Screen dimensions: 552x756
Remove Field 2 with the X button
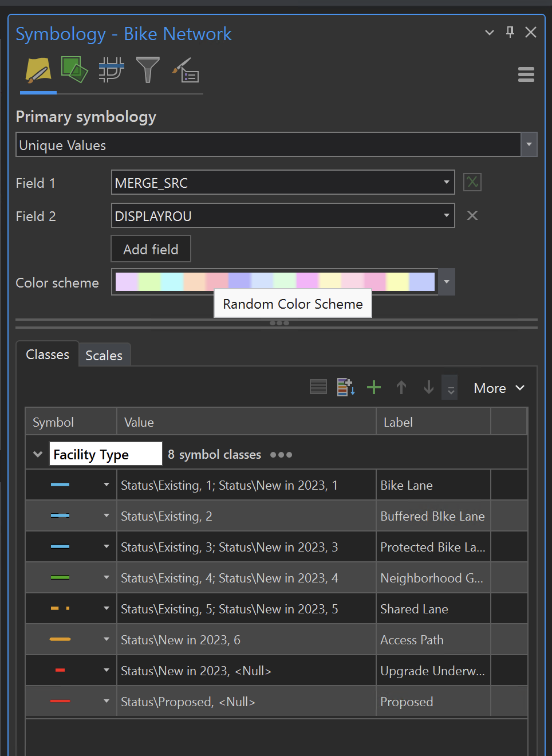pyautogui.click(x=472, y=215)
